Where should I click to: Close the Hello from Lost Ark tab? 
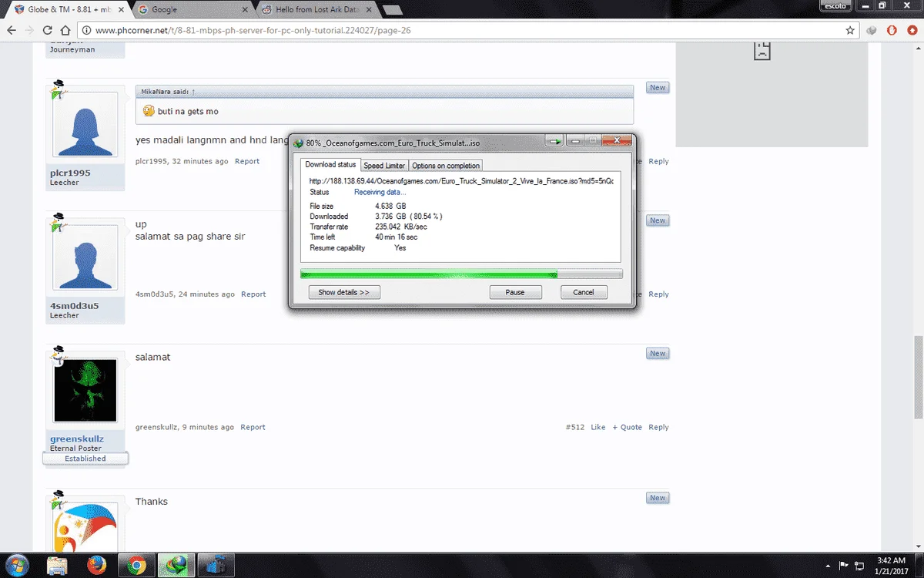(x=368, y=10)
